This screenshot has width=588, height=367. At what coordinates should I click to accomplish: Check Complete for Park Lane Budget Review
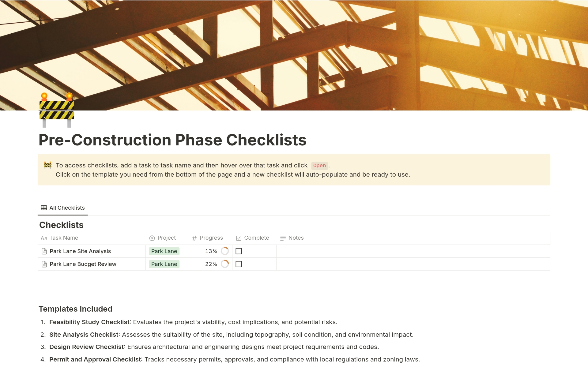tap(239, 264)
